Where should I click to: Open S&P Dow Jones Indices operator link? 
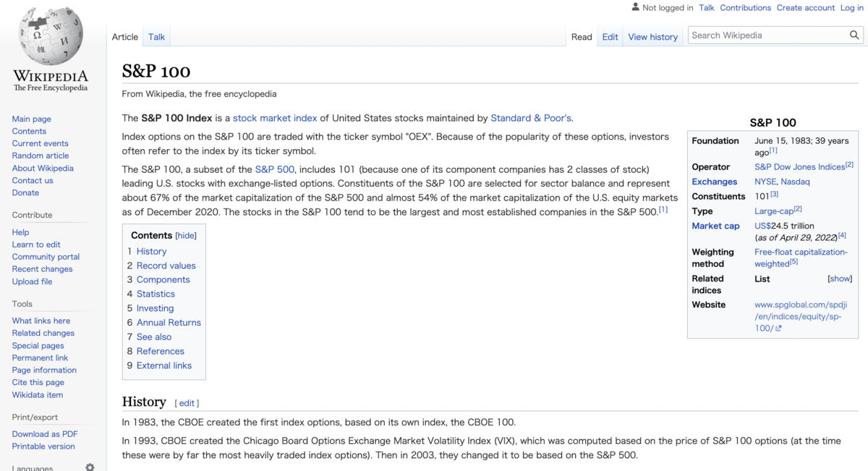[x=799, y=167]
